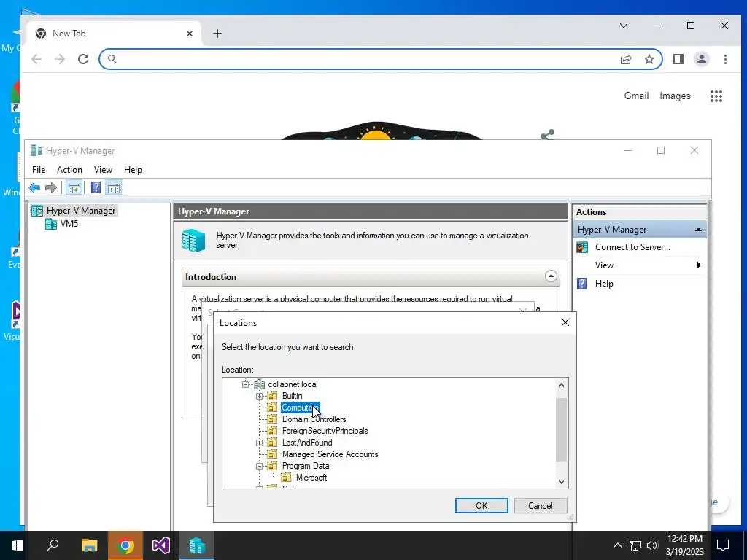Open the Chrome tab search chevron
Image resolution: width=747 pixels, height=560 pixels.
point(624,26)
